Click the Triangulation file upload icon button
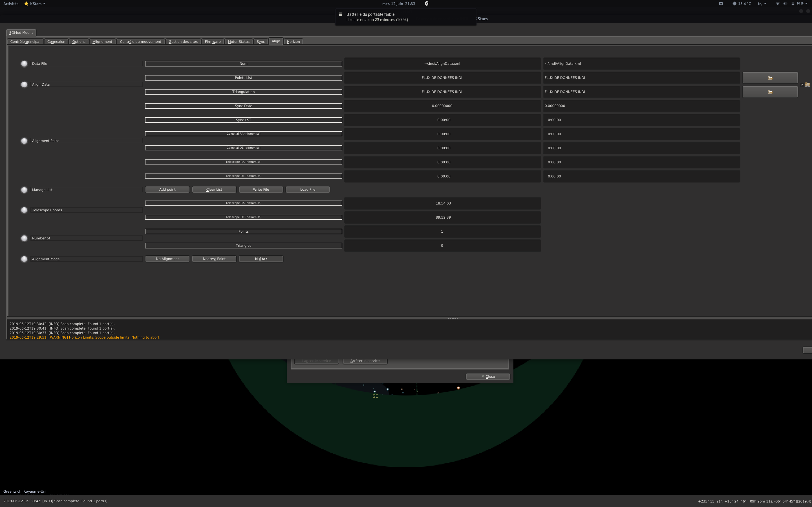The width and height of the screenshot is (812, 507). tap(770, 92)
